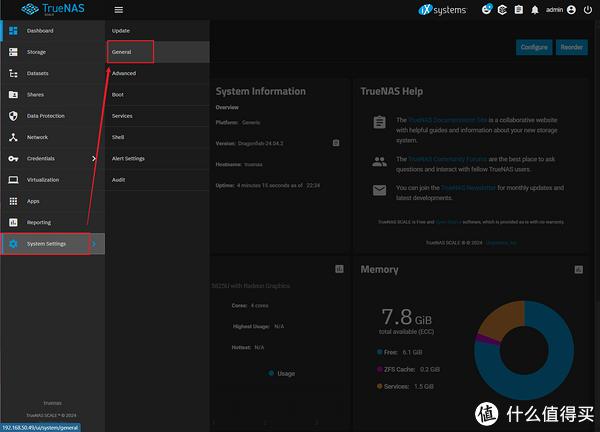The image size is (600, 432).
Task: Click the documentation clipboard icon in TrueNAS Help
Action: click(x=379, y=122)
